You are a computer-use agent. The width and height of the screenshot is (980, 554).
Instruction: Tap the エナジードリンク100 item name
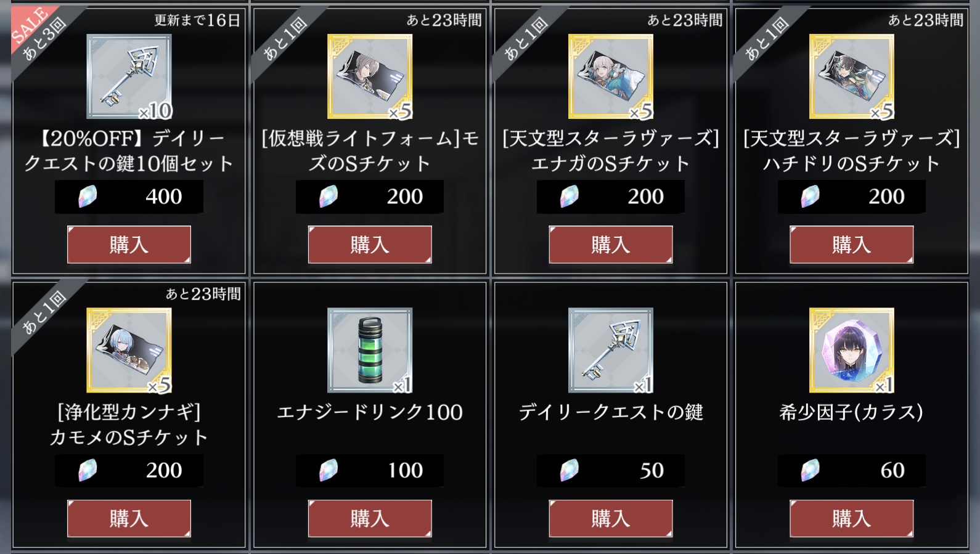coord(370,412)
